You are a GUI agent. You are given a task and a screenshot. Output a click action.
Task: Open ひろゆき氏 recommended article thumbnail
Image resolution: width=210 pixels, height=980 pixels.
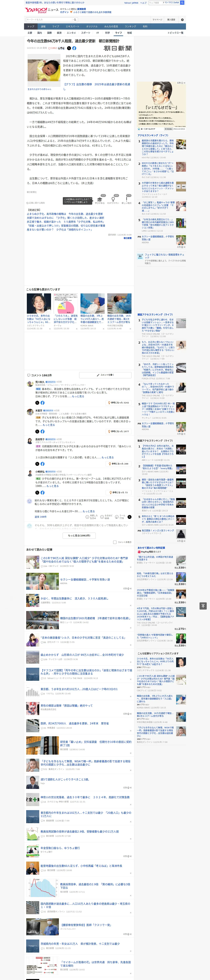tap(39, 304)
